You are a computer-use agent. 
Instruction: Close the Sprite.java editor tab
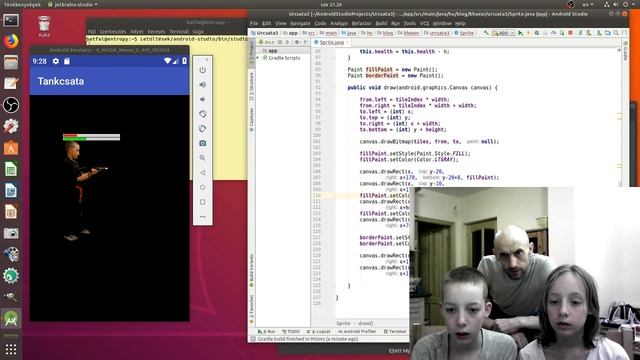pyautogui.click(x=348, y=42)
